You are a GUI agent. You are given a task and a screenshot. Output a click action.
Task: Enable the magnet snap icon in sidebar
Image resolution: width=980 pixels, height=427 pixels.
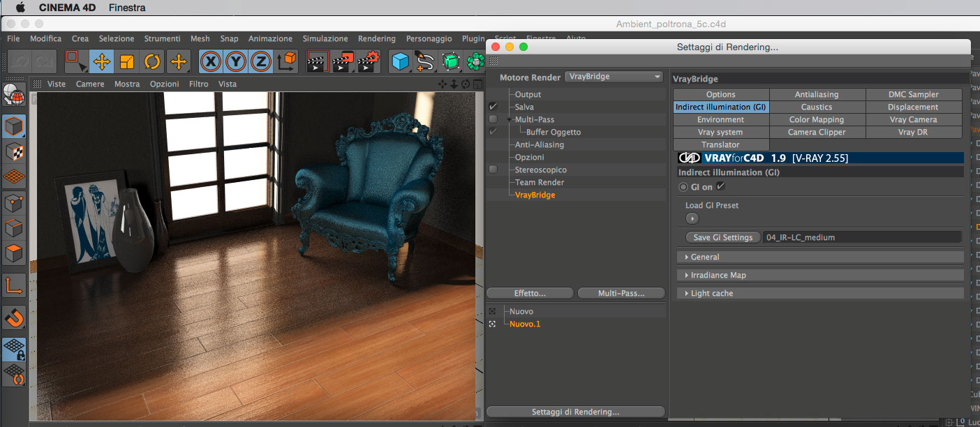tap(15, 317)
